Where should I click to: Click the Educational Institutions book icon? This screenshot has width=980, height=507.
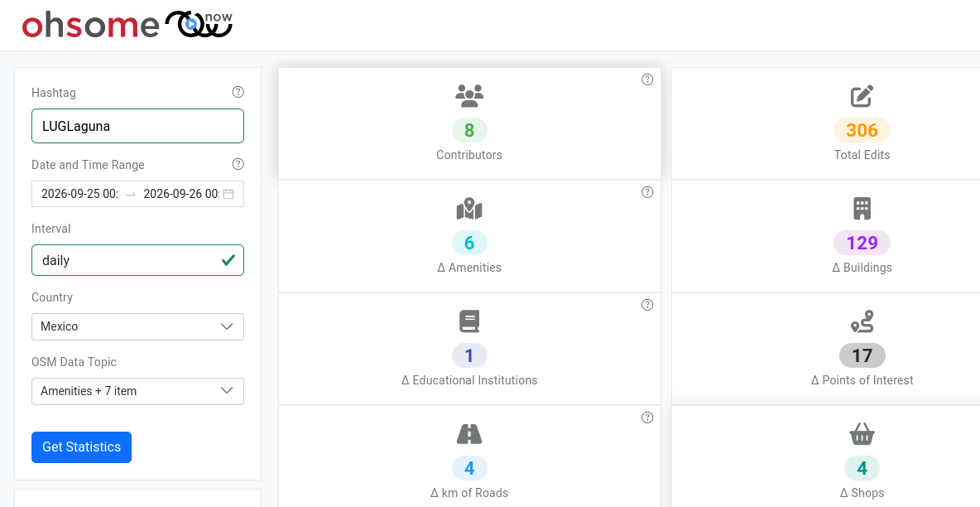click(469, 321)
